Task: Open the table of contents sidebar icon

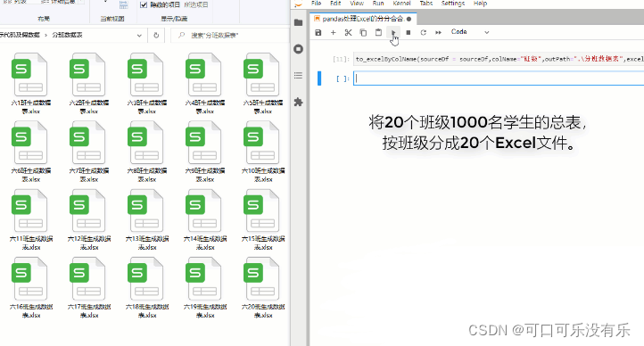Action: pyautogui.click(x=299, y=76)
